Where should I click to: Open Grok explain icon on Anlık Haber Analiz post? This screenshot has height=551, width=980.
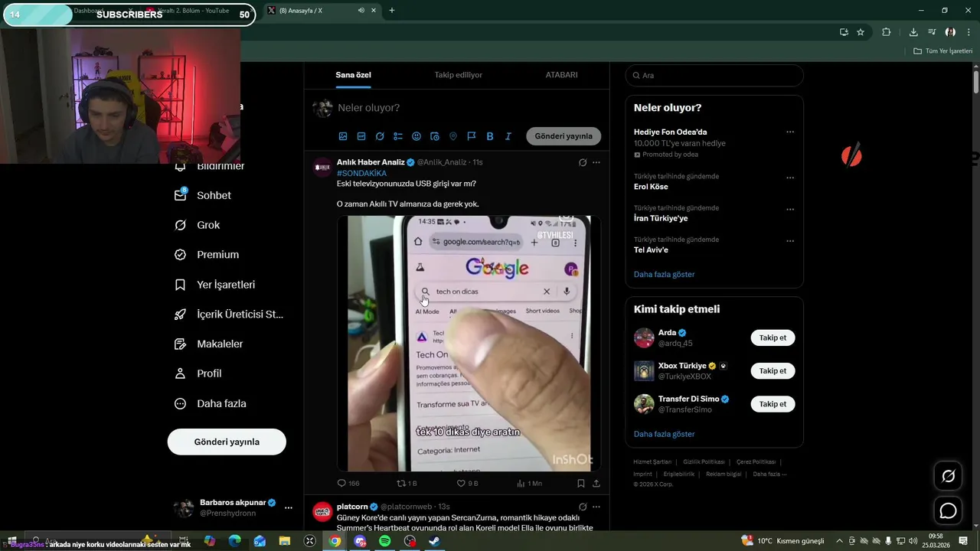point(583,162)
